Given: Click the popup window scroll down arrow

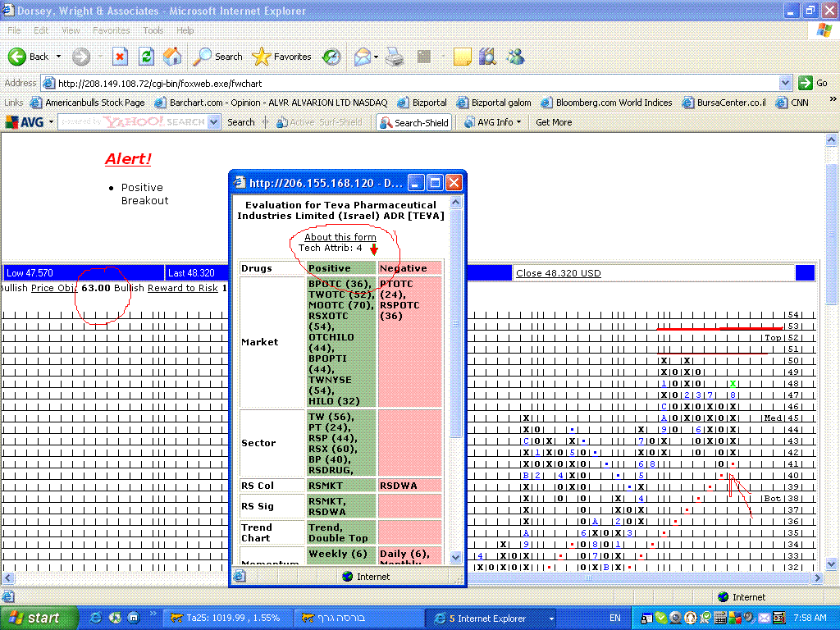Looking at the screenshot, I should pos(455,558).
